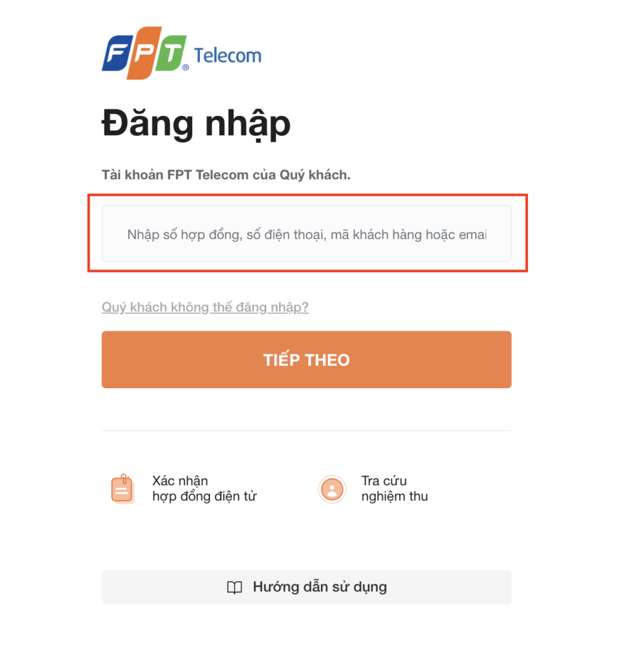
Task: Open the Quý khách không thể đăng nhập link
Action: [205, 307]
